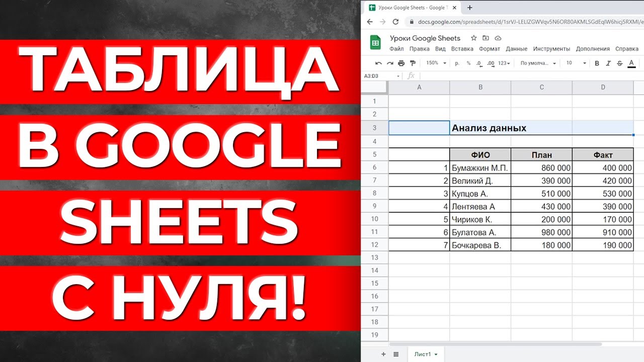Select column B header
Screen dimensions: 644x362
point(480,87)
